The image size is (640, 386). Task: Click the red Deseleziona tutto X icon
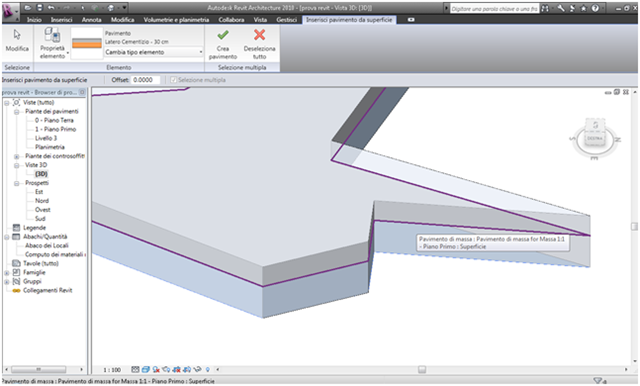point(260,35)
